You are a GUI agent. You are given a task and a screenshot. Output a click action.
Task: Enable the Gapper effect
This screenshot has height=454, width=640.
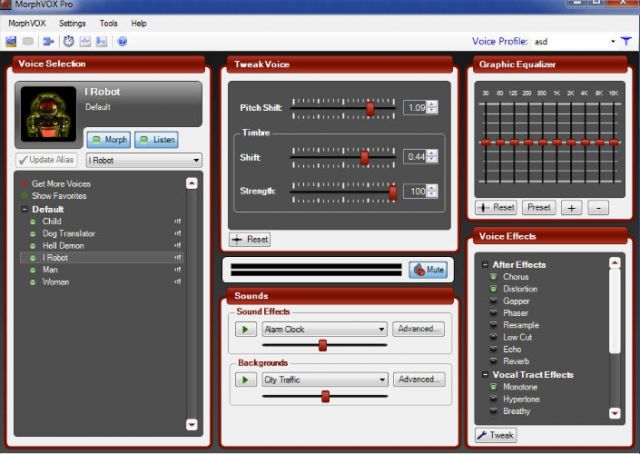pyautogui.click(x=493, y=301)
